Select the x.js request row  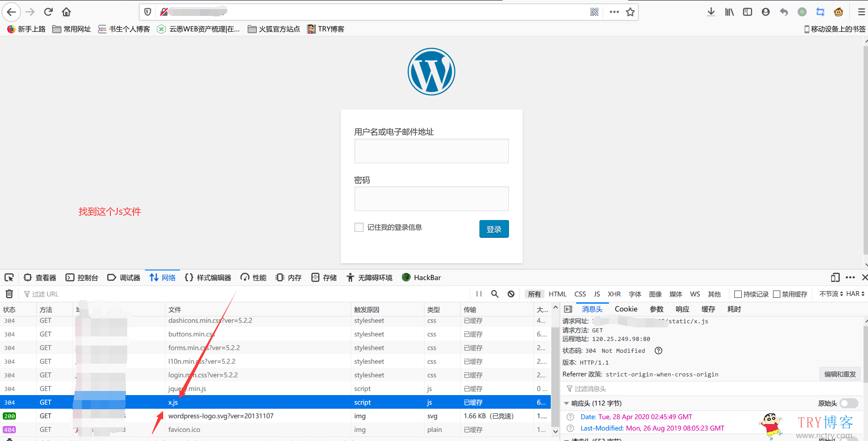click(275, 402)
